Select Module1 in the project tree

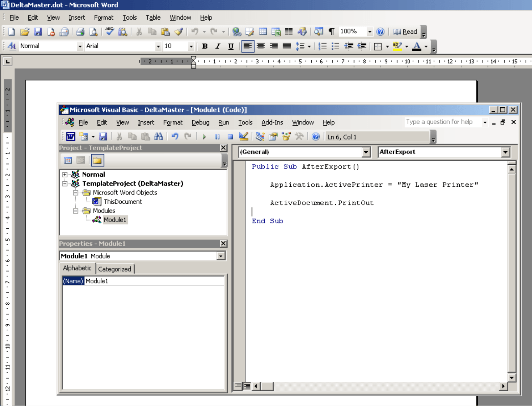click(115, 220)
